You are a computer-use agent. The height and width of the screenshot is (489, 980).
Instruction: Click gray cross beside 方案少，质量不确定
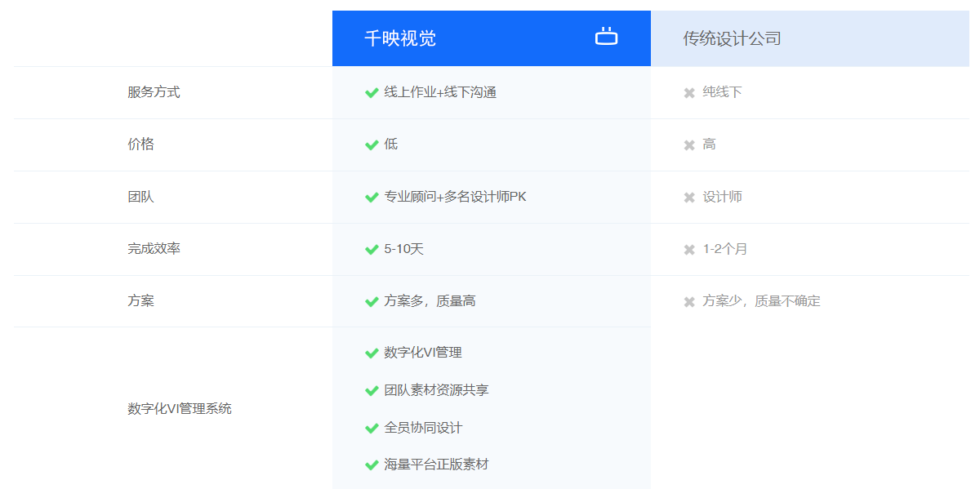[689, 302]
